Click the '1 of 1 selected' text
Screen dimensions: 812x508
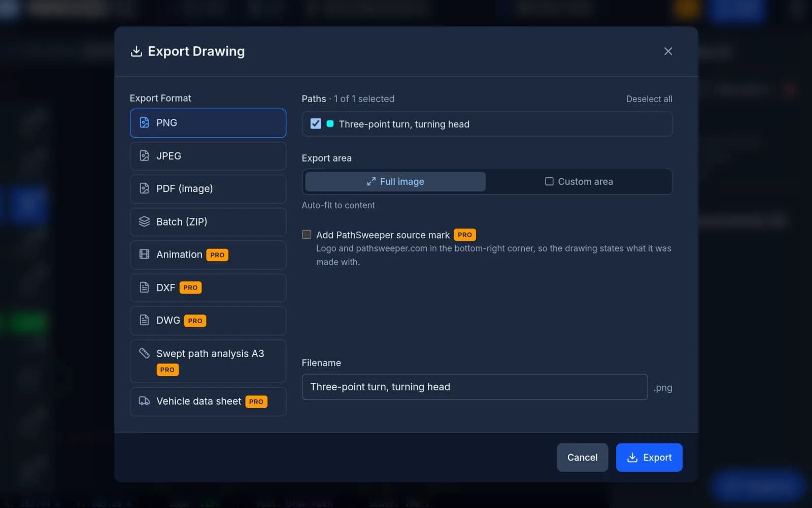pos(364,99)
